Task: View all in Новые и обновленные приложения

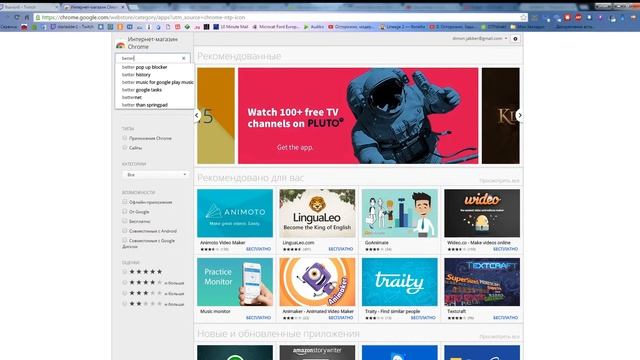Action: click(x=500, y=337)
